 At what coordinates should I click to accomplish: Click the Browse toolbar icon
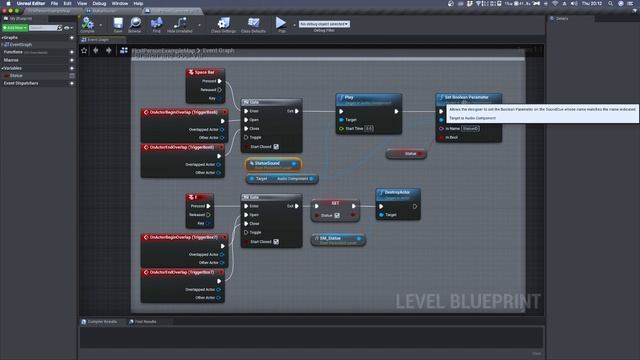(x=135, y=24)
